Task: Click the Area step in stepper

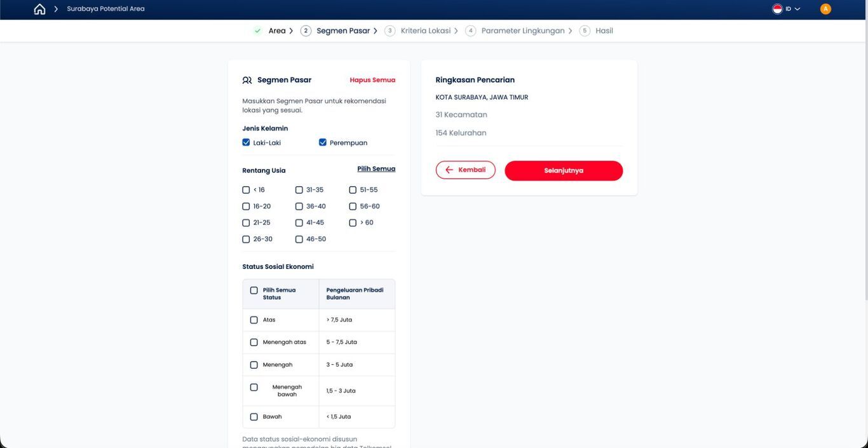Action: 277,31
